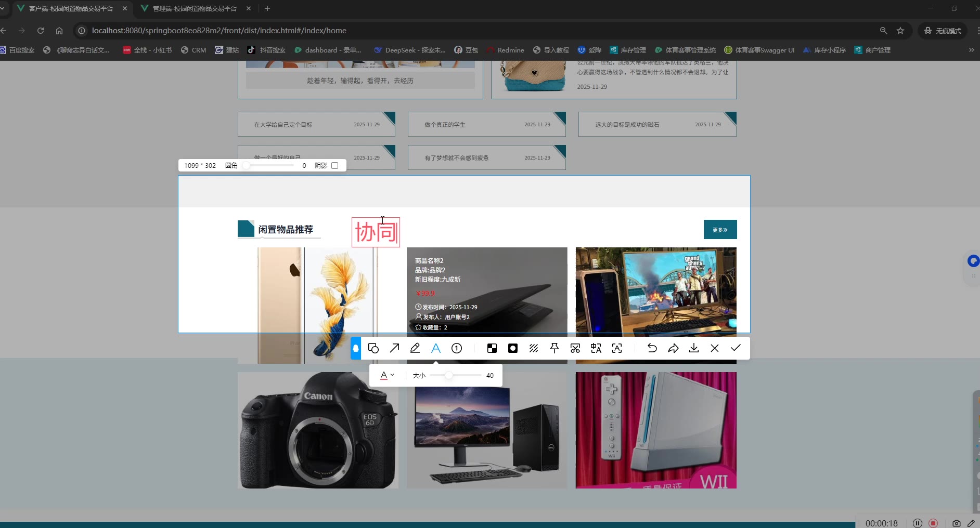Go to the browser home page

[59, 31]
